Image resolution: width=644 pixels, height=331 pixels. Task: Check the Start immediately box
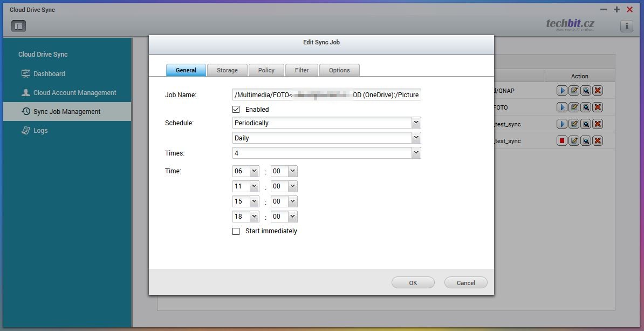coord(236,231)
